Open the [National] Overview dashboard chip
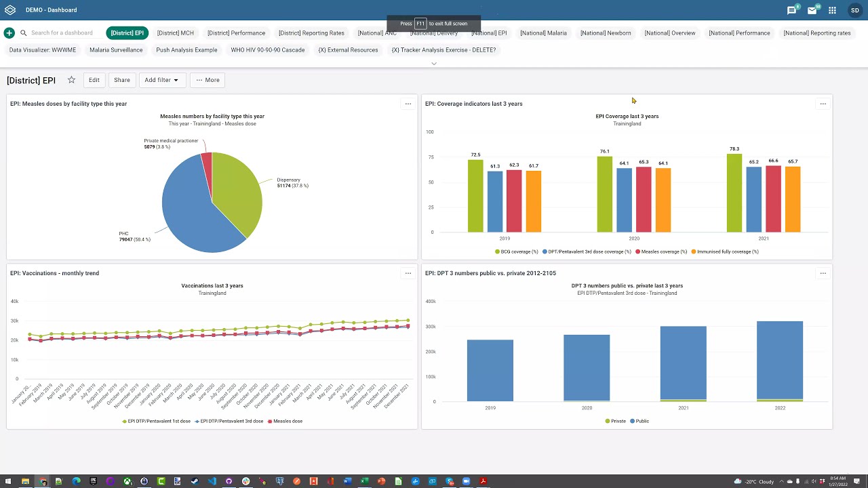The width and height of the screenshot is (868, 488). click(x=670, y=33)
